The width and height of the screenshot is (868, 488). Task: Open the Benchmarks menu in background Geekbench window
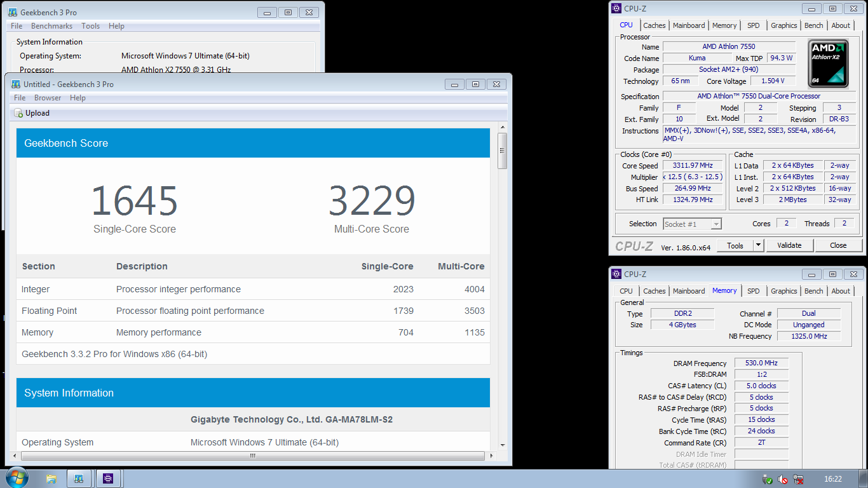coord(51,26)
